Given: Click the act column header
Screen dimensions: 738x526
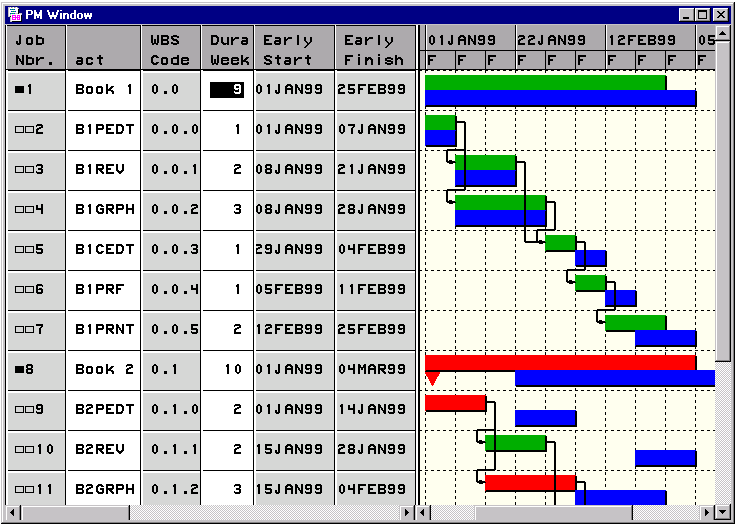Looking at the screenshot, I should [x=104, y=48].
